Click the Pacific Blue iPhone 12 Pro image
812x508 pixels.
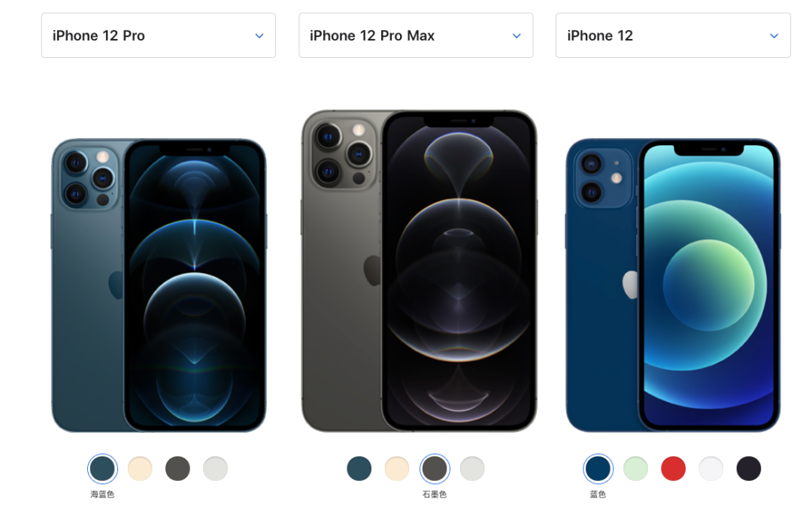(x=159, y=286)
